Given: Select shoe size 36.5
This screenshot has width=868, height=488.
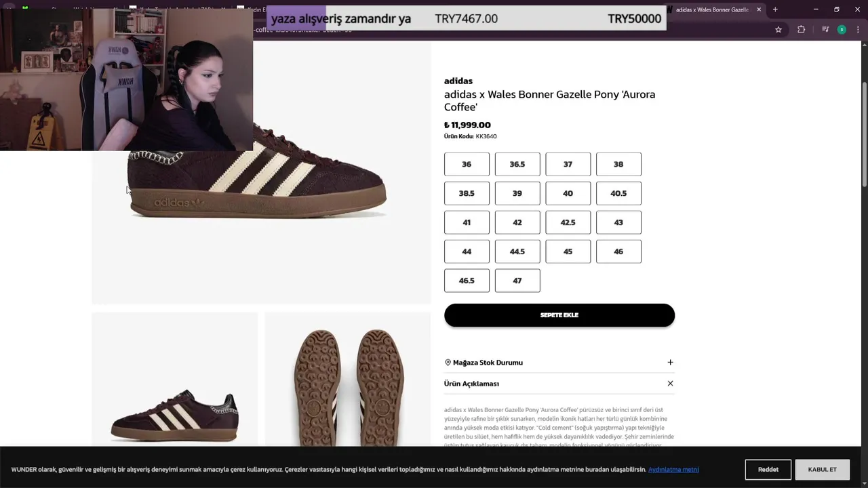Looking at the screenshot, I should pyautogui.click(x=517, y=164).
